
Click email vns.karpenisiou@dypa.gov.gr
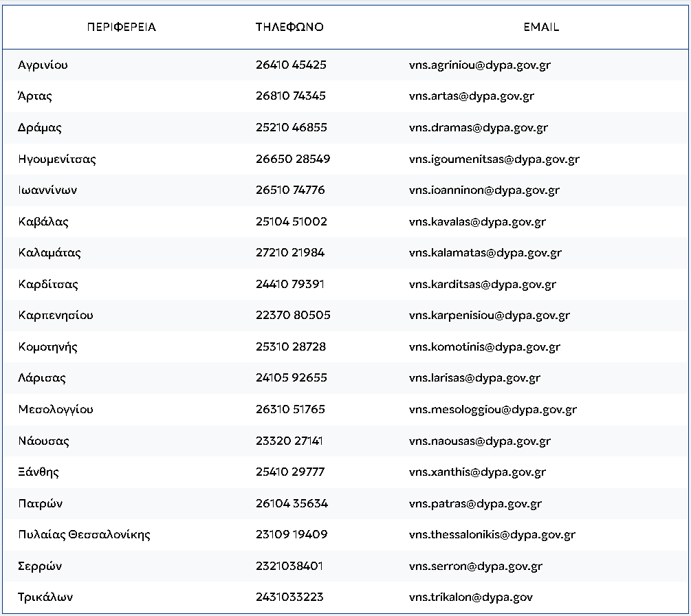pyautogui.click(x=489, y=316)
